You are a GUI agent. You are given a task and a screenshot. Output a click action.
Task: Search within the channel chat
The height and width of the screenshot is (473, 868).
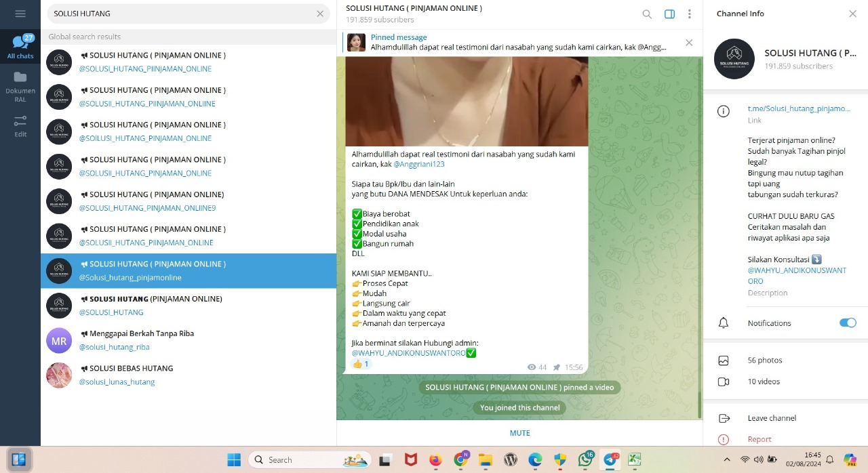tap(647, 14)
